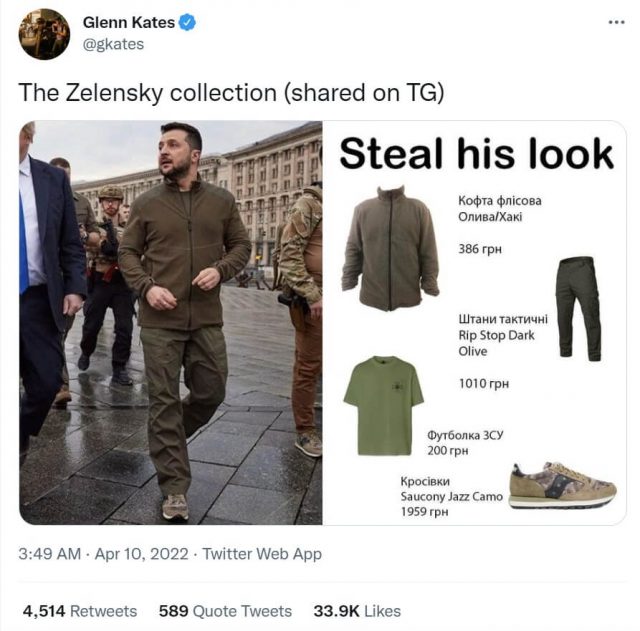
Task: Click the Glenn Kates display name
Action: pos(129,22)
